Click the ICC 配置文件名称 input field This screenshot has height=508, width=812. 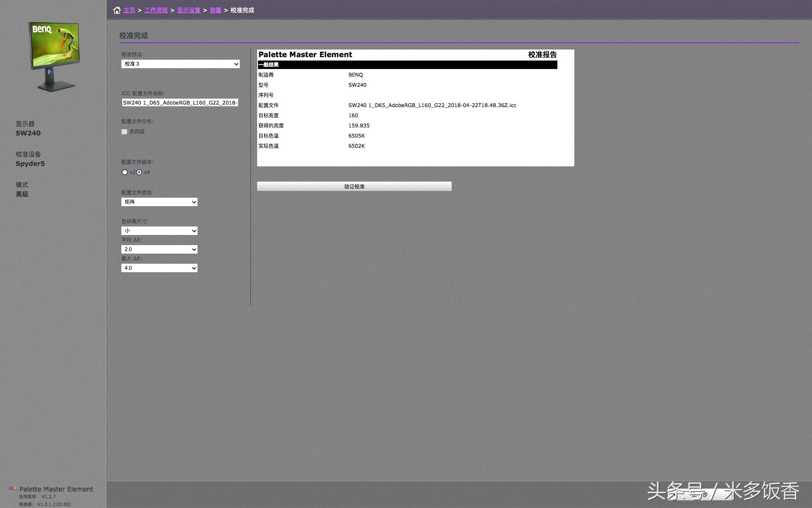tap(180, 102)
